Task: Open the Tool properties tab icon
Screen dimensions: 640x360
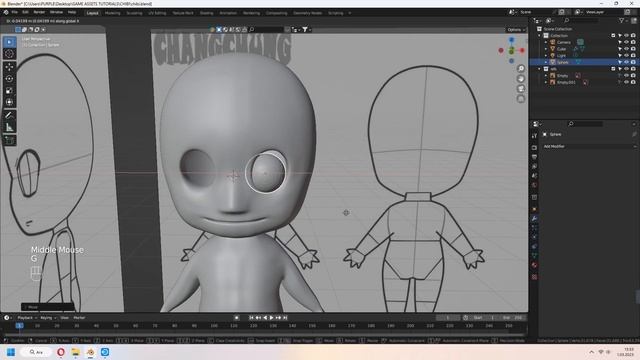Action: (534, 136)
